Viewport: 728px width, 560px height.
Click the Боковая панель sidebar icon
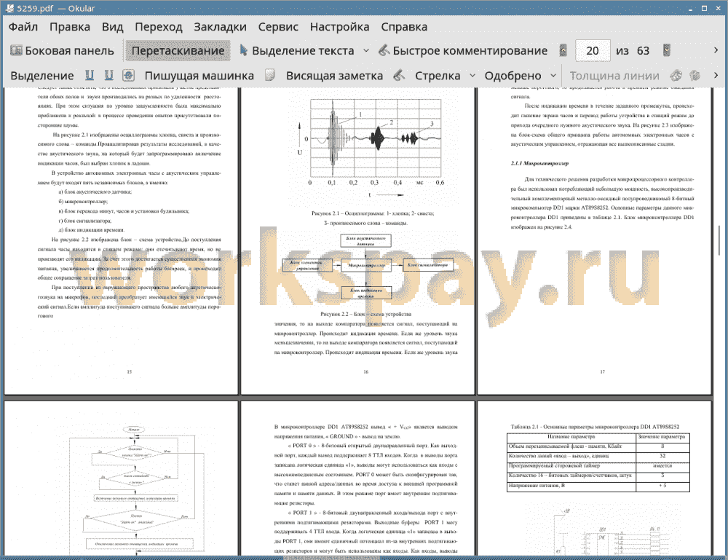(16, 50)
